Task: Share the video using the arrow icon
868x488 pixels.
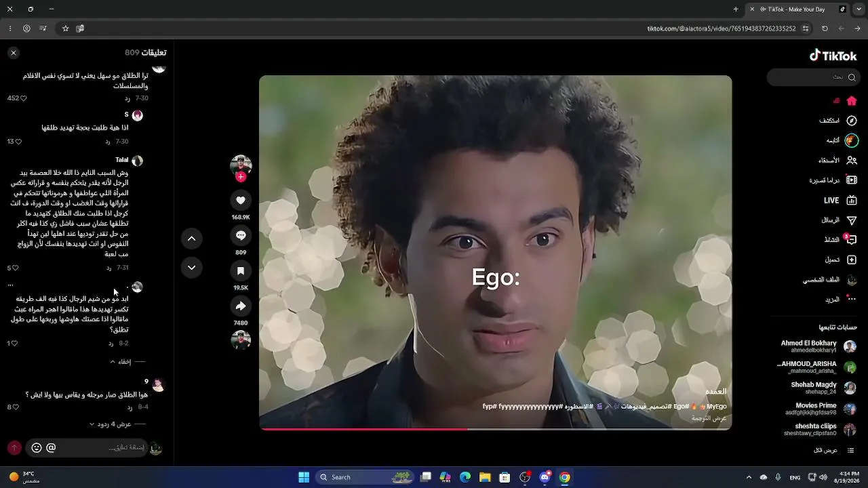Action: coord(241,306)
